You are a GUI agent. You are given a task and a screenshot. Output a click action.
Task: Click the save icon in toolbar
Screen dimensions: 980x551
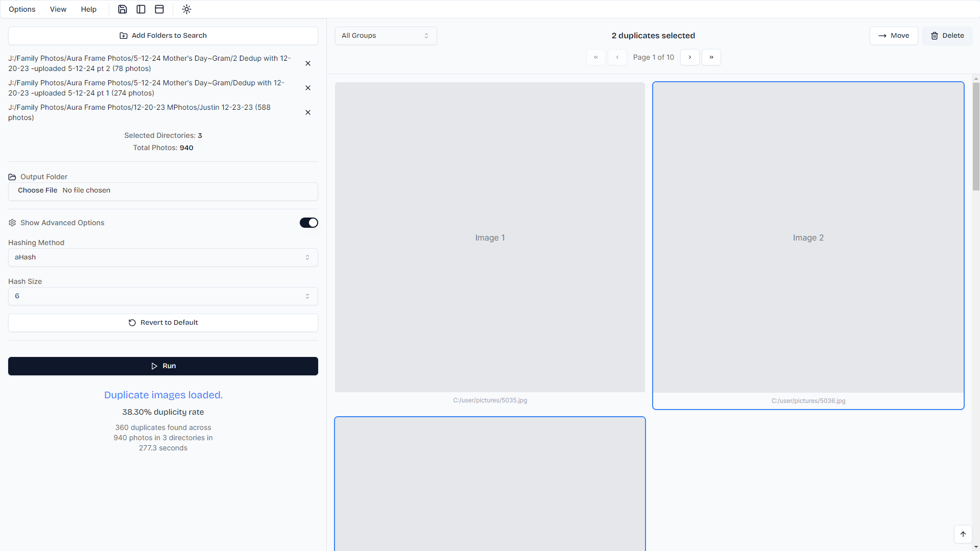(123, 9)
